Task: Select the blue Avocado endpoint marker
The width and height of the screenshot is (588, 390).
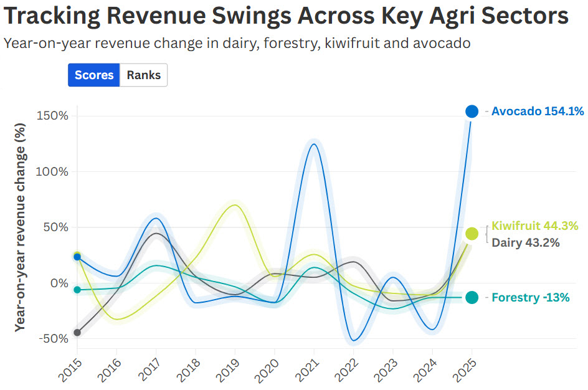Action: (x=472, y=112)
